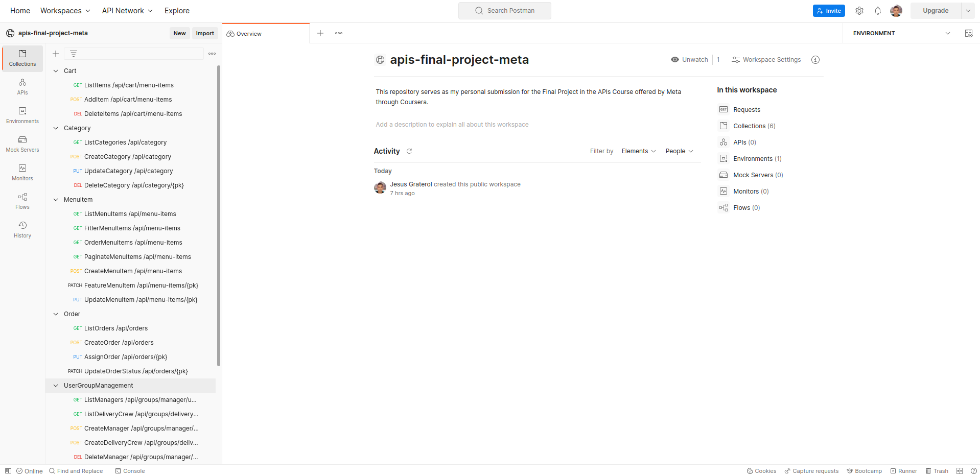
Task: Open Environments (1) in workspace list
Action: coord(757,159)
